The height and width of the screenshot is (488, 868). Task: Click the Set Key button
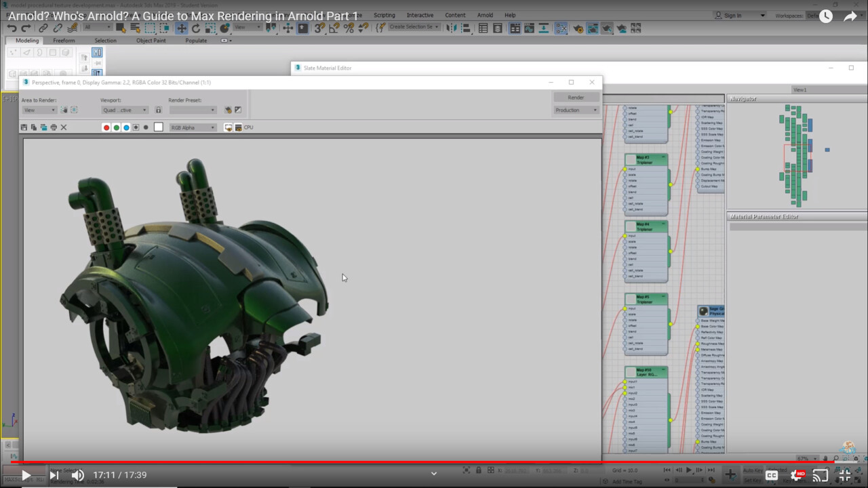tap(753, 481)
